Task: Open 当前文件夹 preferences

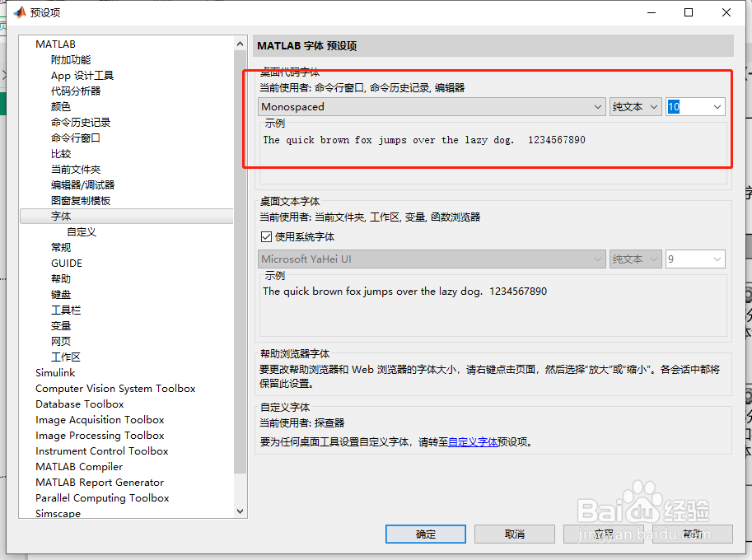Action: pos(76,170)
